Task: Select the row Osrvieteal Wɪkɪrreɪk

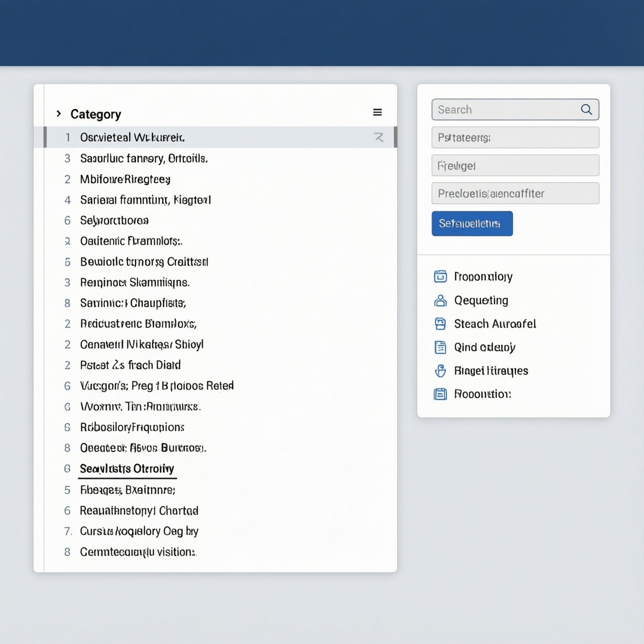Action: pos(220,137)
